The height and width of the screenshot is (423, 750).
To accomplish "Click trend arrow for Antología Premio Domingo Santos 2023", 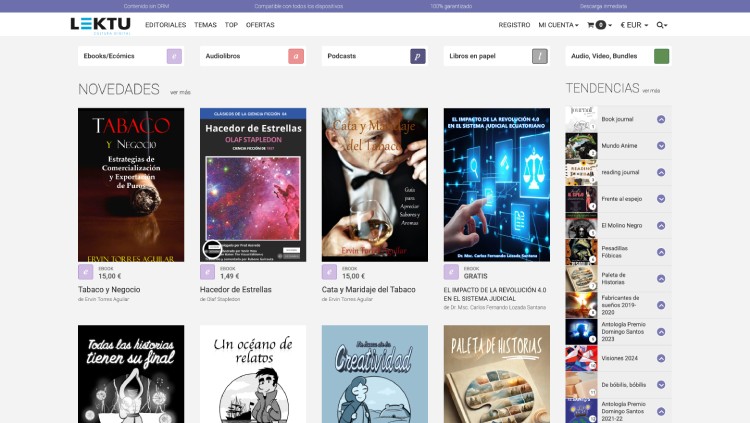I will coord(661,332).
